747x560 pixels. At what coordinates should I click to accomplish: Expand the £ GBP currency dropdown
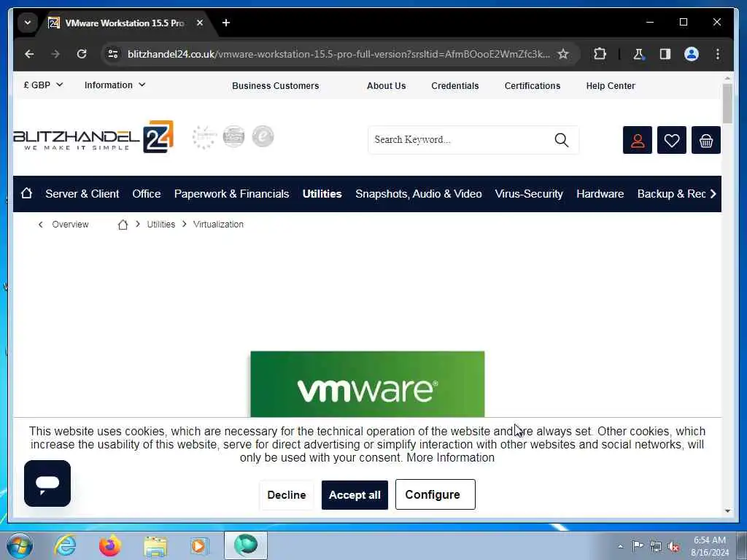(43, 85)
